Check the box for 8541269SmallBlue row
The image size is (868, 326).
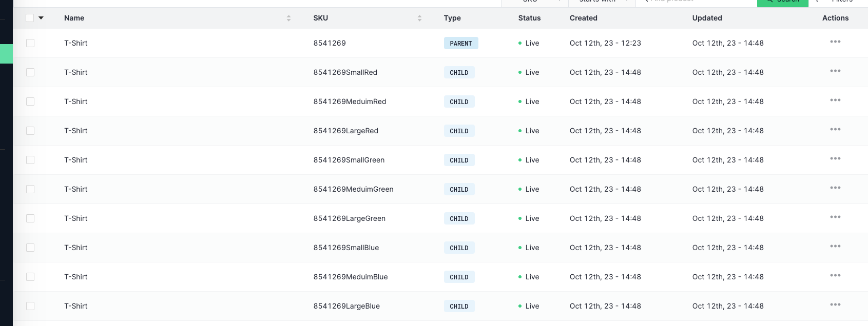[x=30, y=248]
